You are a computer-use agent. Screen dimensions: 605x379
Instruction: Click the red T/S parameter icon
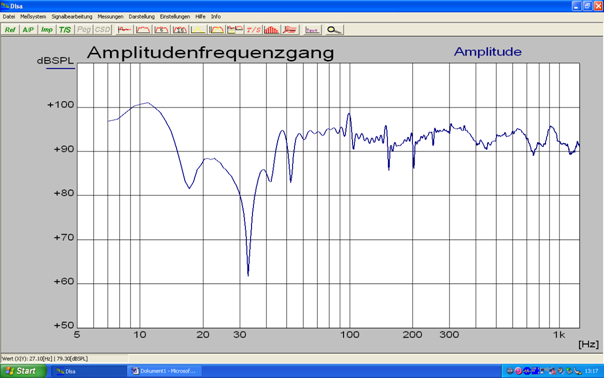click(x=253, y=30)
